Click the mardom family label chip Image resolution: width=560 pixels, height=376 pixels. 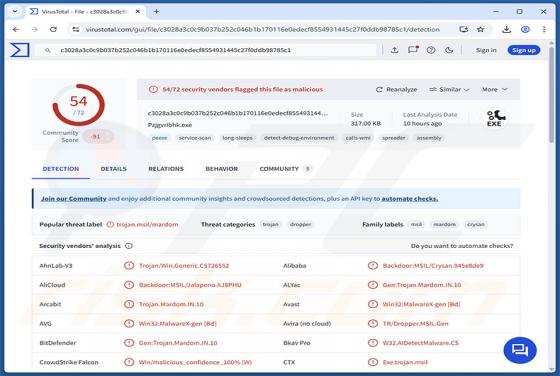[444, 224]
